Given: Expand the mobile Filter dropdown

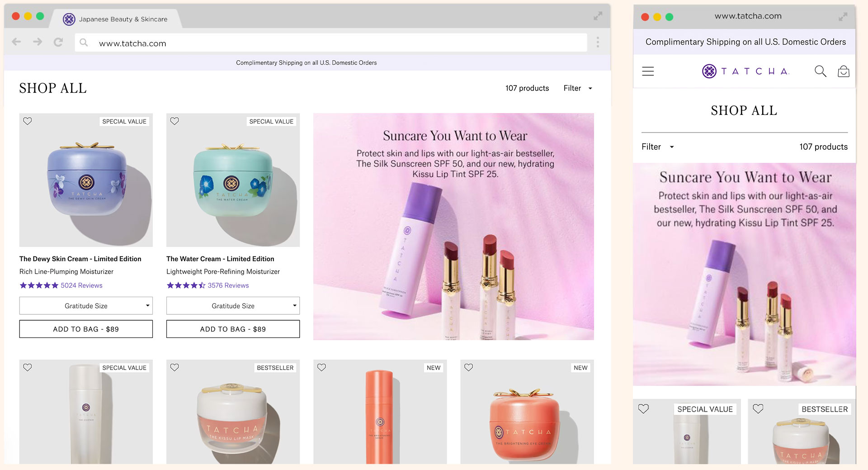Looking at the screenshot, I should pyautogui.click(x=657, y=147).
